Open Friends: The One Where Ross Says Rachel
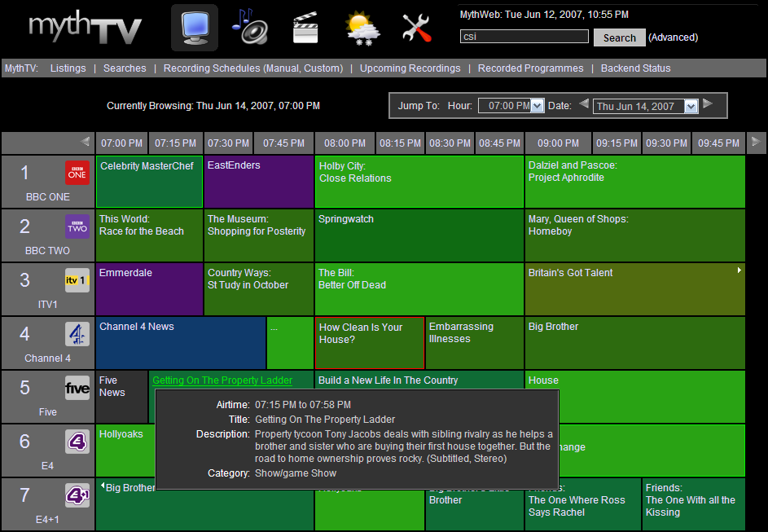768x532 pixels. [x=583, y=504]
